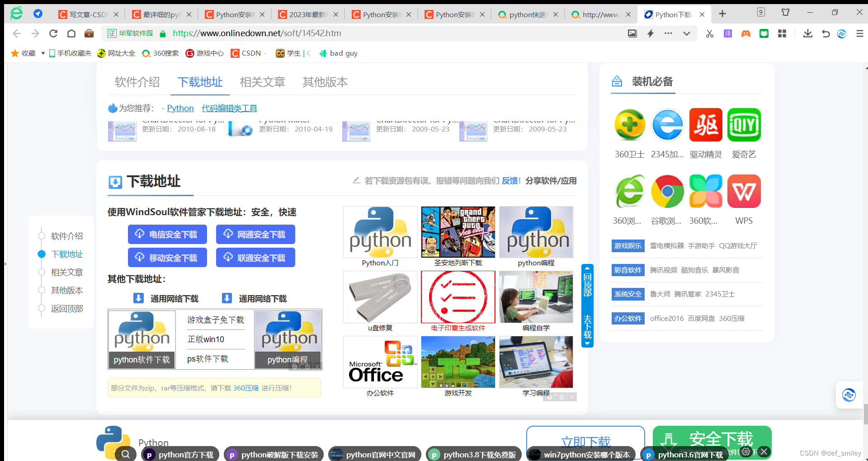Viewport: 868px width, 461px height.
Task: Click the picture-mode icon in address bar
Action: click(632, 33)
